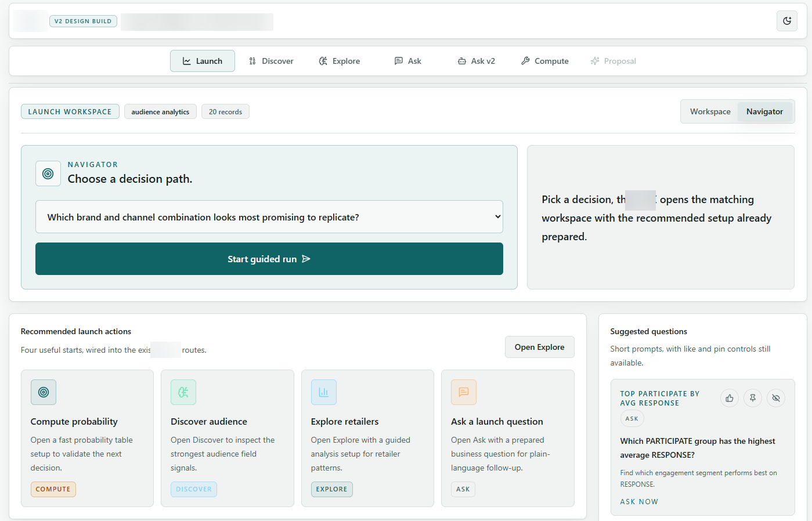The width and height of the screenshot is (812, 521).
Task: Click the LAUNCH WORKSPACE badge
Action: (70, 111)
